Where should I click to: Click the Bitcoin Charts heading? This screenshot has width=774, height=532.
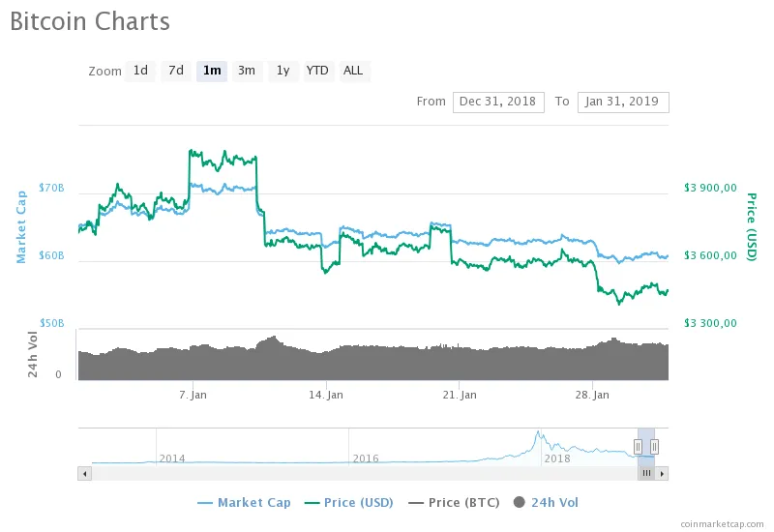click(x=90, y=21)
